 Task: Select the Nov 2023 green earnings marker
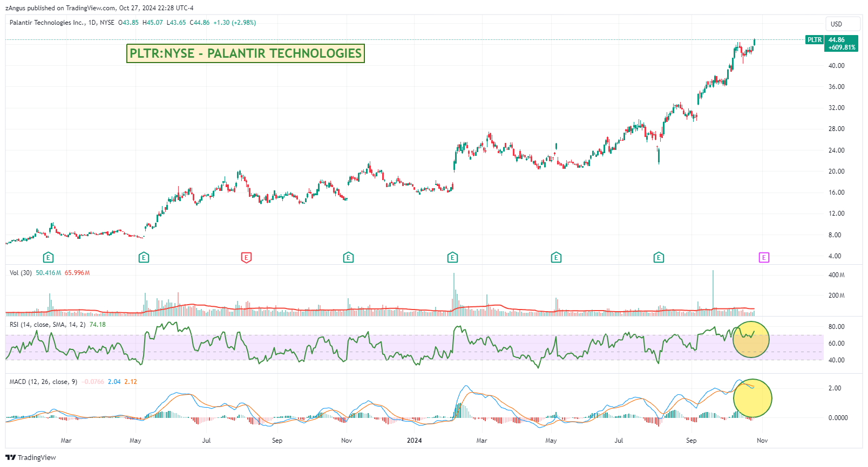coord(348,258)
